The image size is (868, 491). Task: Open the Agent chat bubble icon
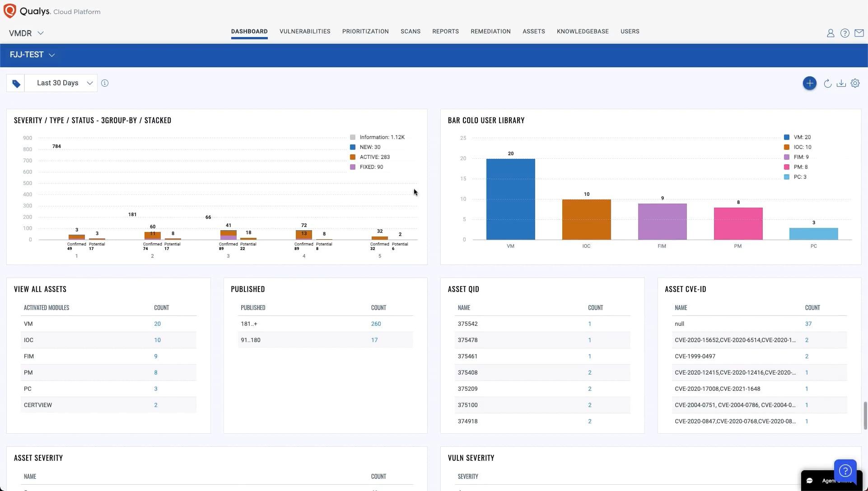(809, 481)
